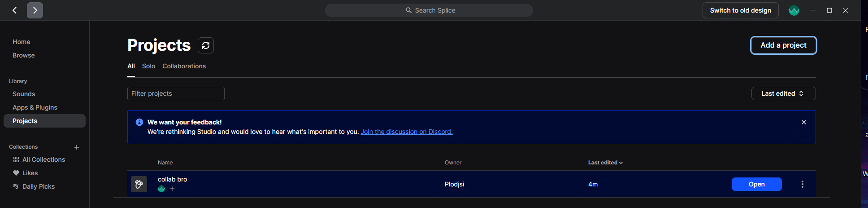Open the Last edited sort dropdown
Screen dimensions: 868x208
[783, 93]
